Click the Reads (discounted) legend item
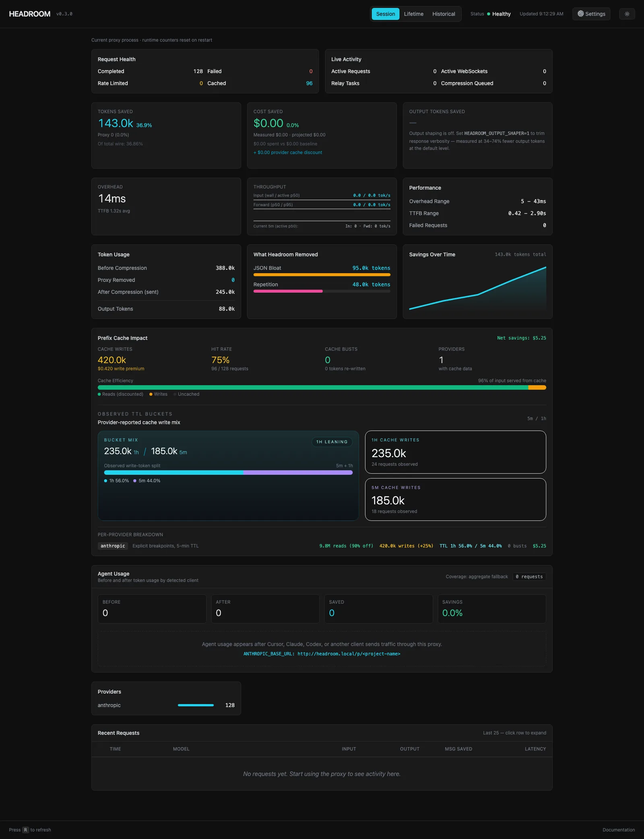Screen dimensions: 644x839 click(120, 394)
